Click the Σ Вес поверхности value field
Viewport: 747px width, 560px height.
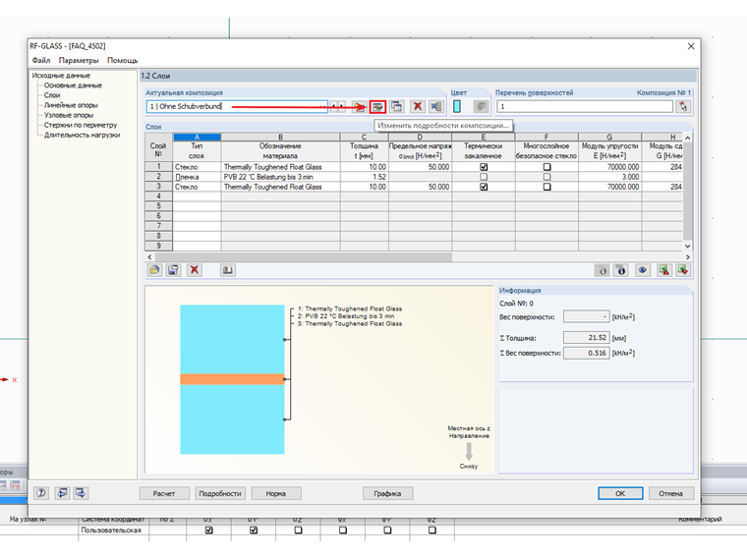pyautogui.click(x=587, y=353)
